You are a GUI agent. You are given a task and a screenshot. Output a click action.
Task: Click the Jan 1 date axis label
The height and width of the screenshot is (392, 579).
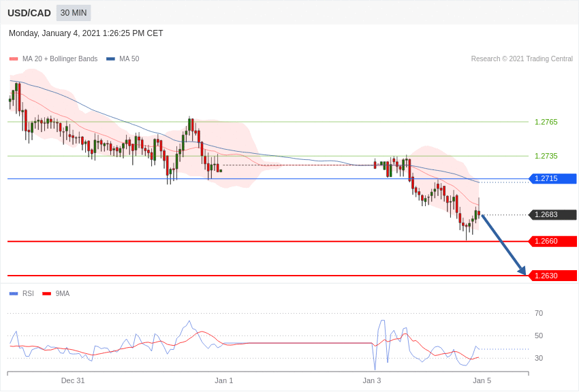(x=224, y=381)
